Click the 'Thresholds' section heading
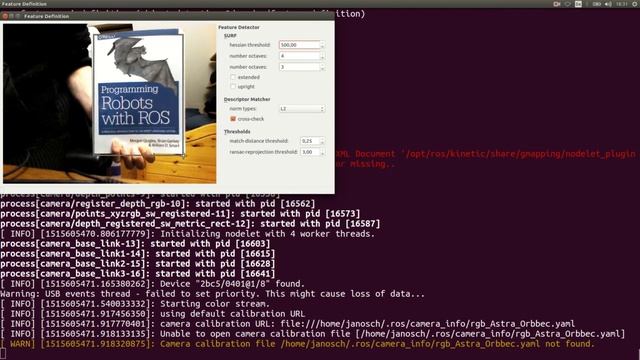This screenshot has height=360, width=640. point(237,131)
